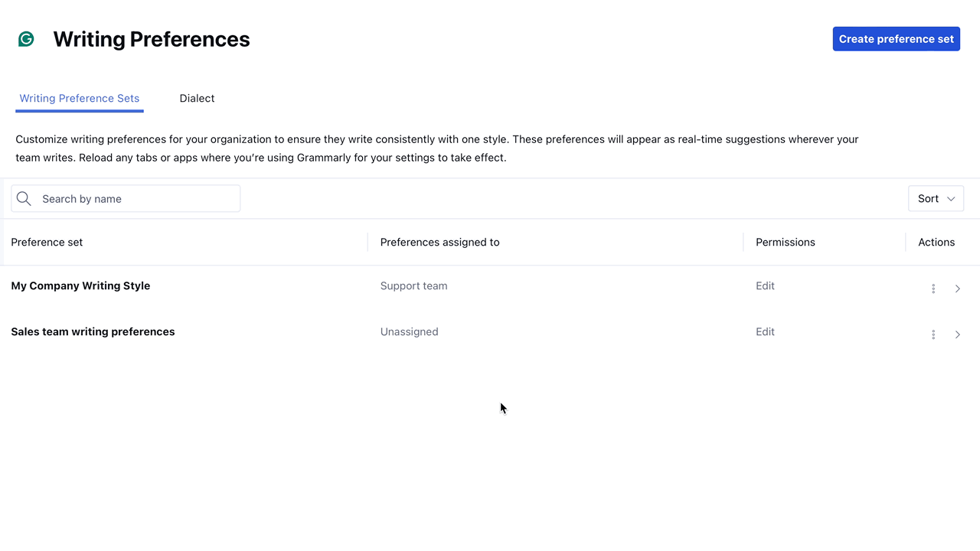Click Create preference set button

[x=897, y=39]
